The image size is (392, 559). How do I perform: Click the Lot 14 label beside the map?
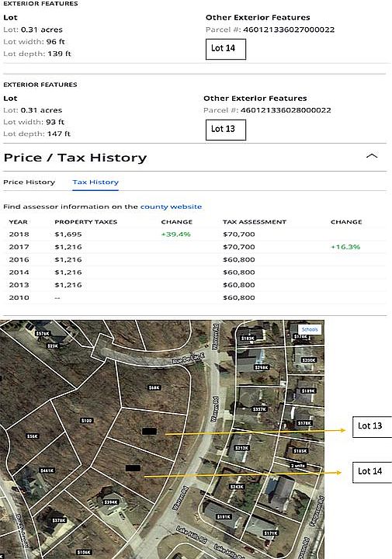tap(372, 472)
